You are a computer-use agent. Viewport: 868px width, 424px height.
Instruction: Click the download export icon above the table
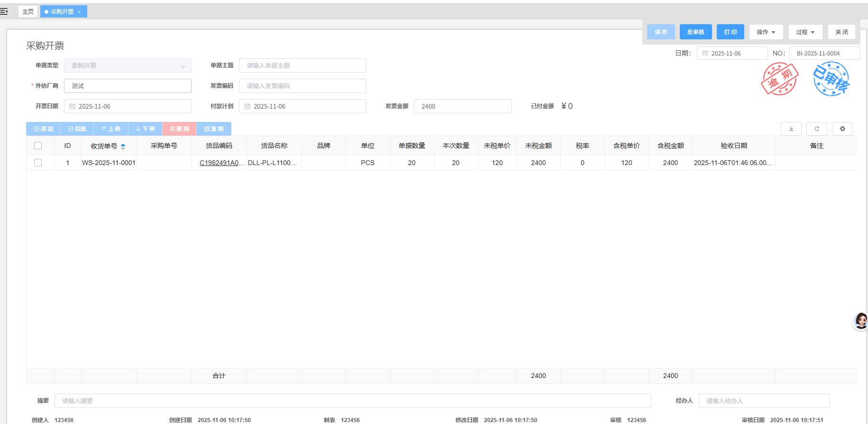791,129
